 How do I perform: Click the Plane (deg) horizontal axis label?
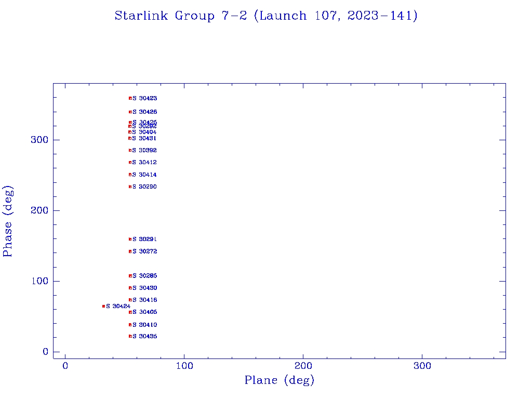tap(280, 380)
